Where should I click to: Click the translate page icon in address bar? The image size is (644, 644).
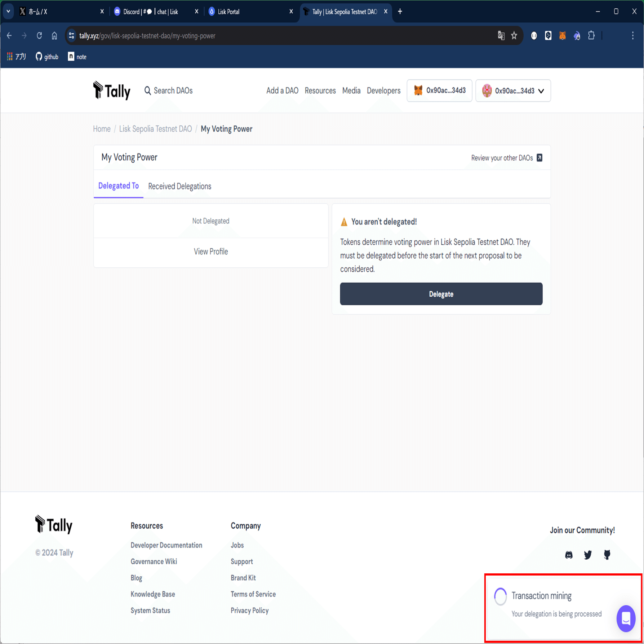click(x=501, y=36)
